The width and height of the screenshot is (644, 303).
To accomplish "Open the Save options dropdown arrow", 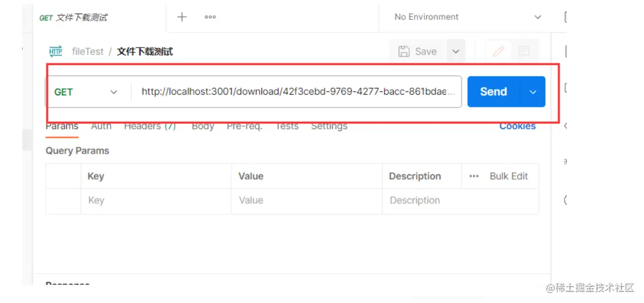I will tap(455, 51).
